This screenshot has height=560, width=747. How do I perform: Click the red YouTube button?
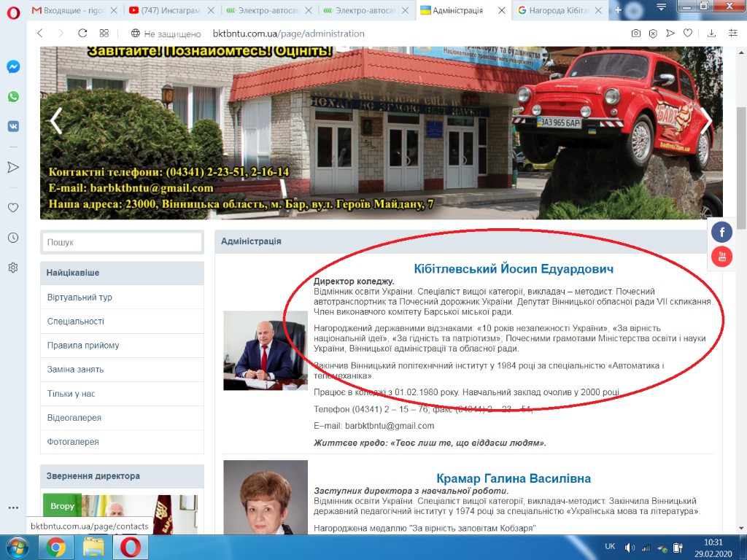[x=721, y=257]
